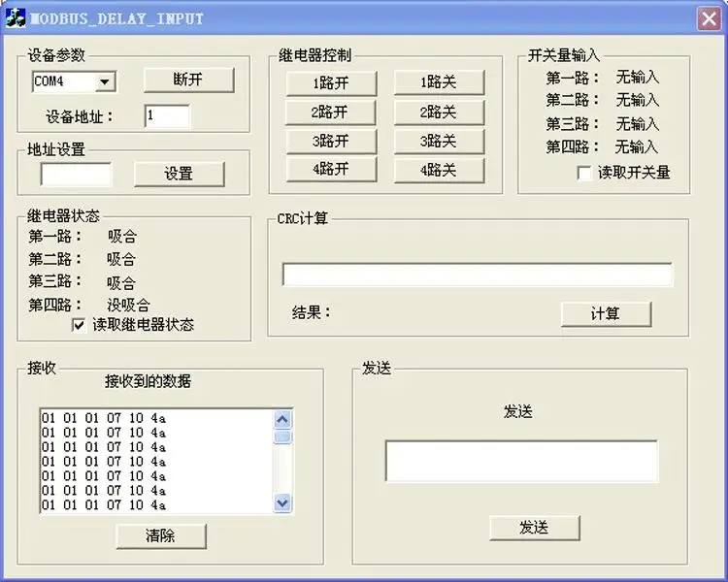728x582 pixels.
Task: Click the 计算 button
Action: [606, 314]
